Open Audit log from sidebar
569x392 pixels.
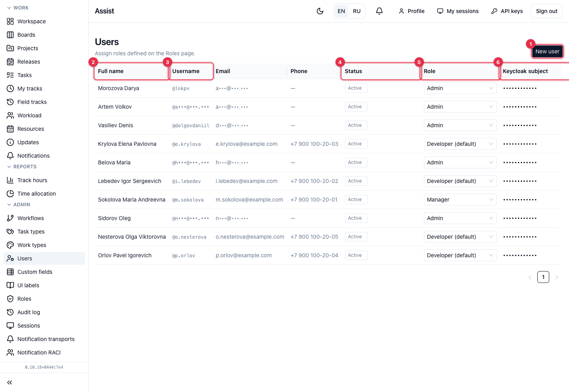(44, 312)
